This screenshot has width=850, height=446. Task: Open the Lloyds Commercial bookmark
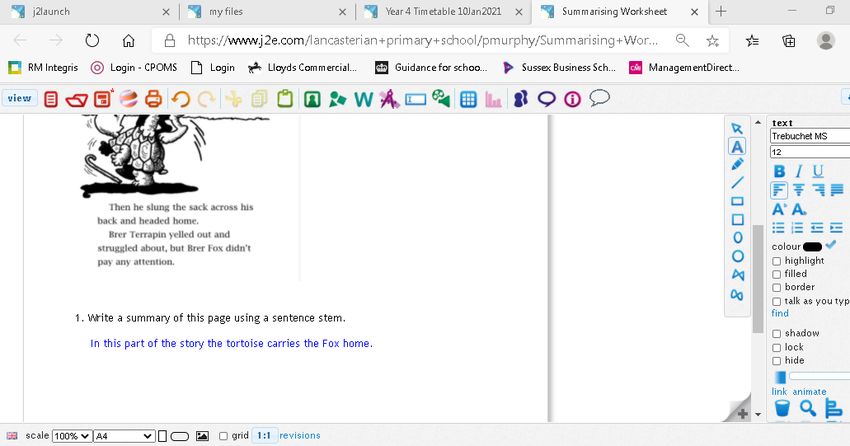tap(302, 68)
